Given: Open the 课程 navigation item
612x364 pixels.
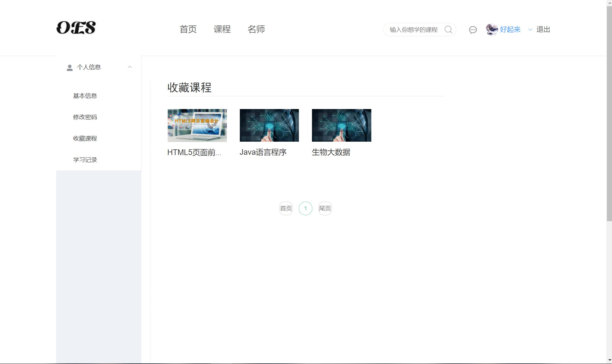Looking at the screenshot, I should click(x=222, y=29).
